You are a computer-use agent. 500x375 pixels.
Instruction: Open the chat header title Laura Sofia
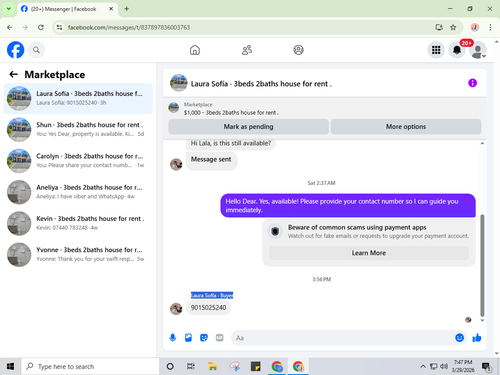pyautogui.click(x=261, y=84)
